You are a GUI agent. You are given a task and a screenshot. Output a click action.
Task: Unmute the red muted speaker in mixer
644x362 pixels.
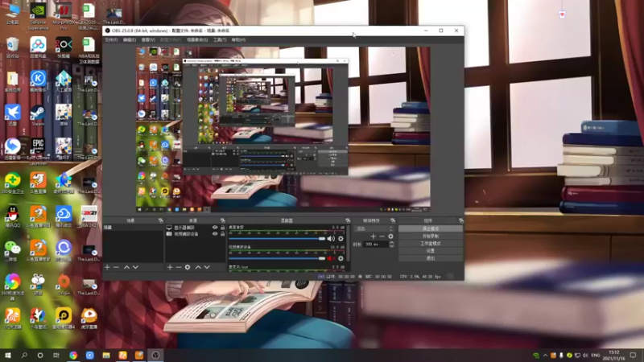pyautogui.click(x=331, y=258)
